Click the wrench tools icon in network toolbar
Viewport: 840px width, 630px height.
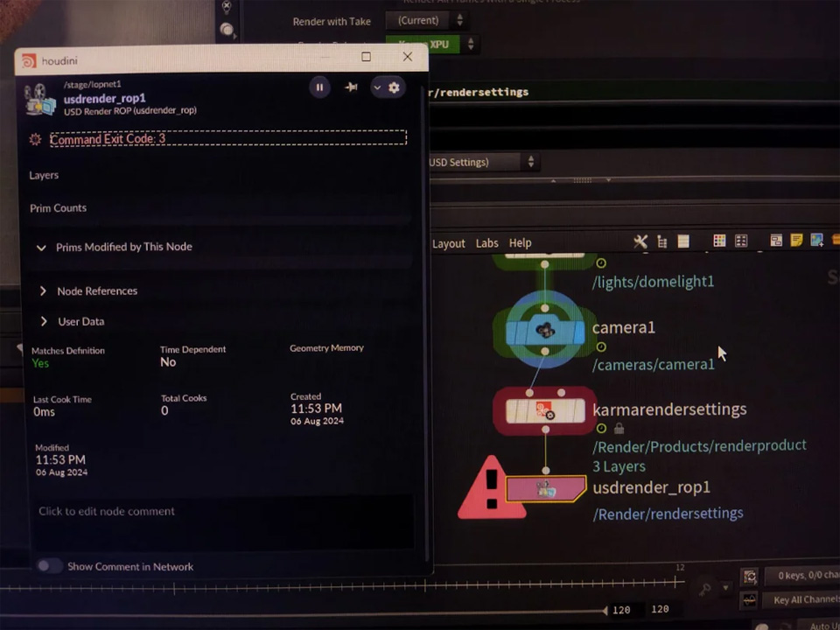point(640,241)
